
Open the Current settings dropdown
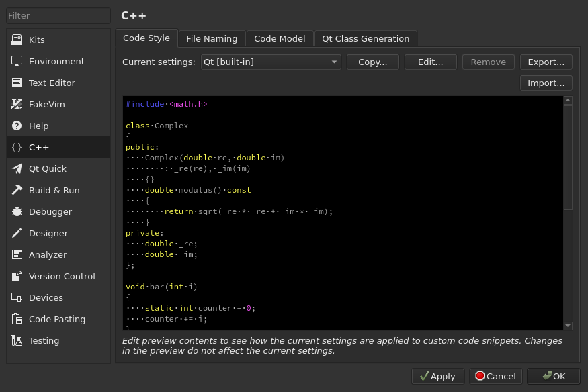[x=271, y=62]
